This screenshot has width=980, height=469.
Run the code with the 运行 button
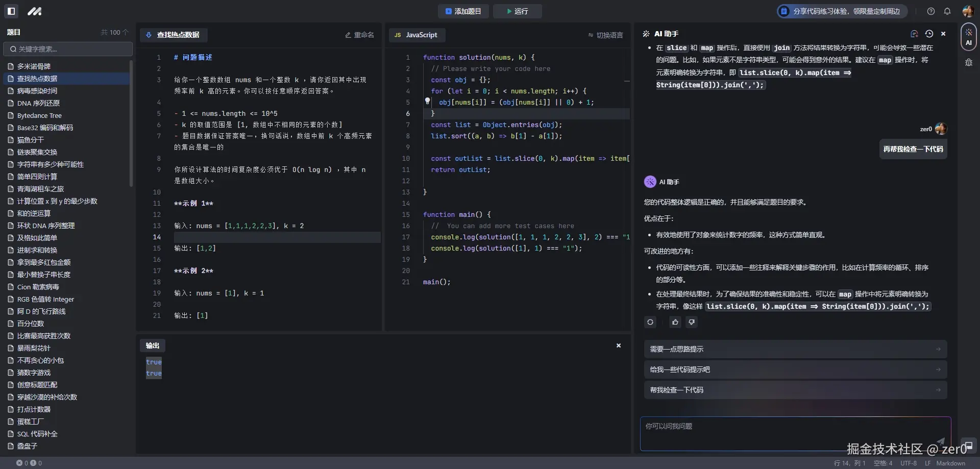[x=517, y=11]
